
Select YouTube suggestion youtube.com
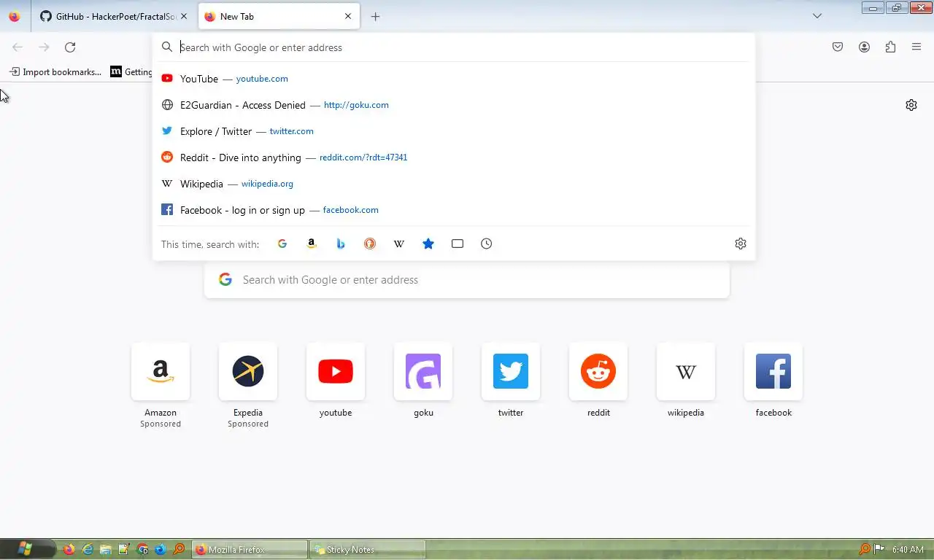[x=454, y=79]
